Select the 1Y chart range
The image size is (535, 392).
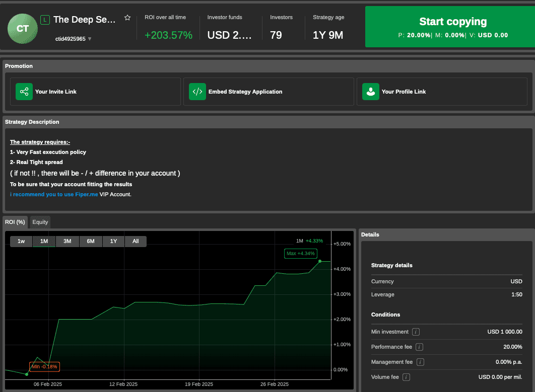[x=113, y=242]
